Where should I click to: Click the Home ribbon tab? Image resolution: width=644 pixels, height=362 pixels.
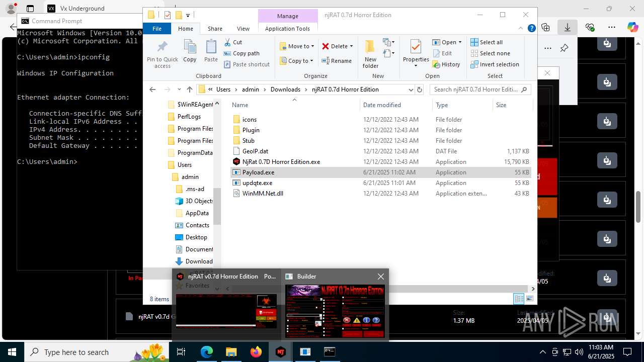[x=186, y=29]
